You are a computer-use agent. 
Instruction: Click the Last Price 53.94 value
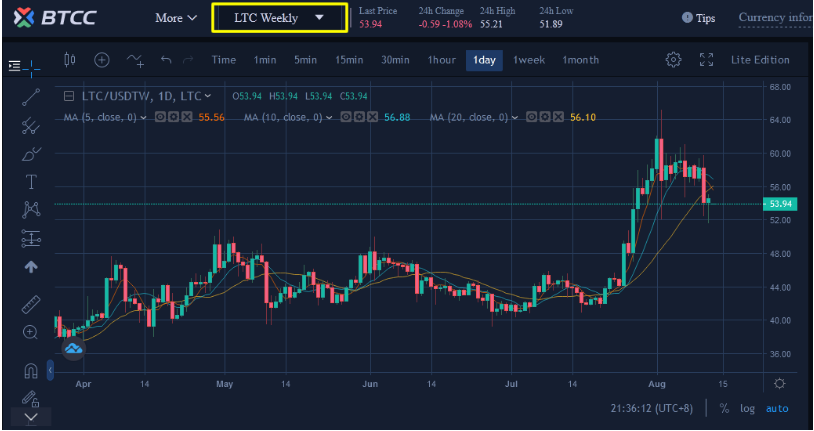(370, 24)
